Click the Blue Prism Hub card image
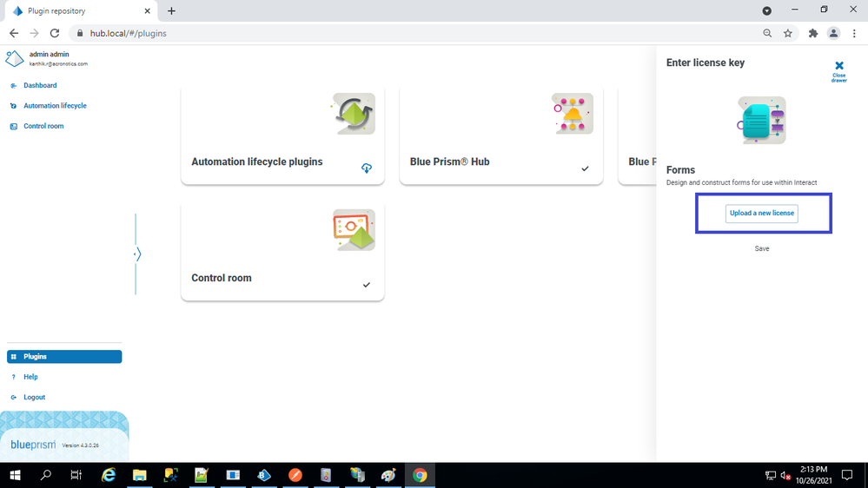The height and width of the screenshot is (488, 868). pyautogui.click(x=572, y=114)
